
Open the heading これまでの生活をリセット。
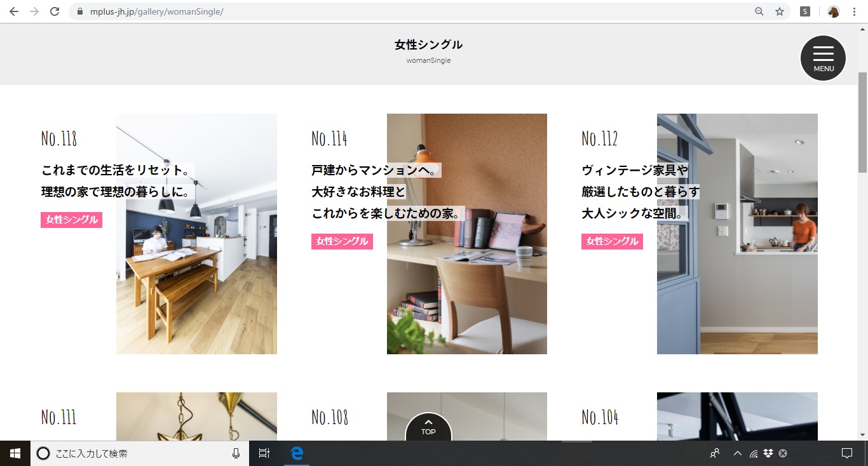coord(116,170)
